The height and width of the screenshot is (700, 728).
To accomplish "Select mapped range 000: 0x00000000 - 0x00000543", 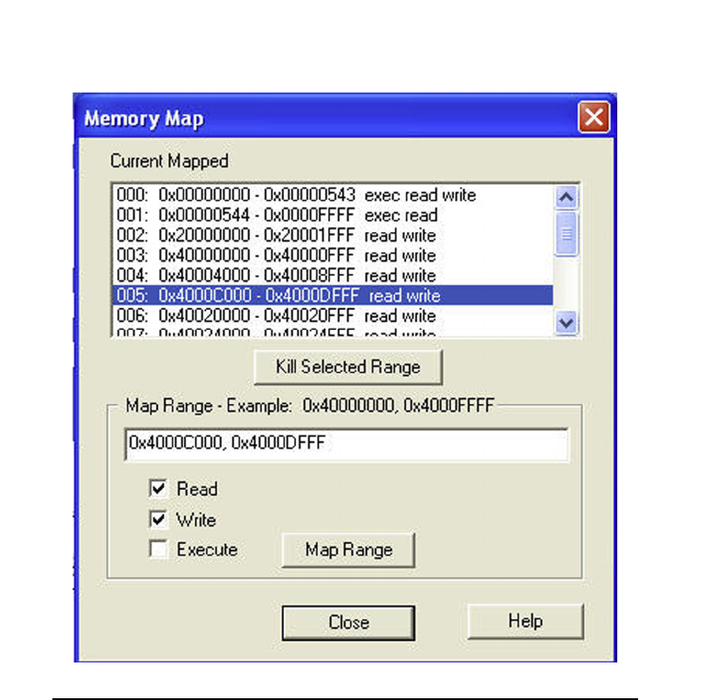I will (x=333, y=195).
